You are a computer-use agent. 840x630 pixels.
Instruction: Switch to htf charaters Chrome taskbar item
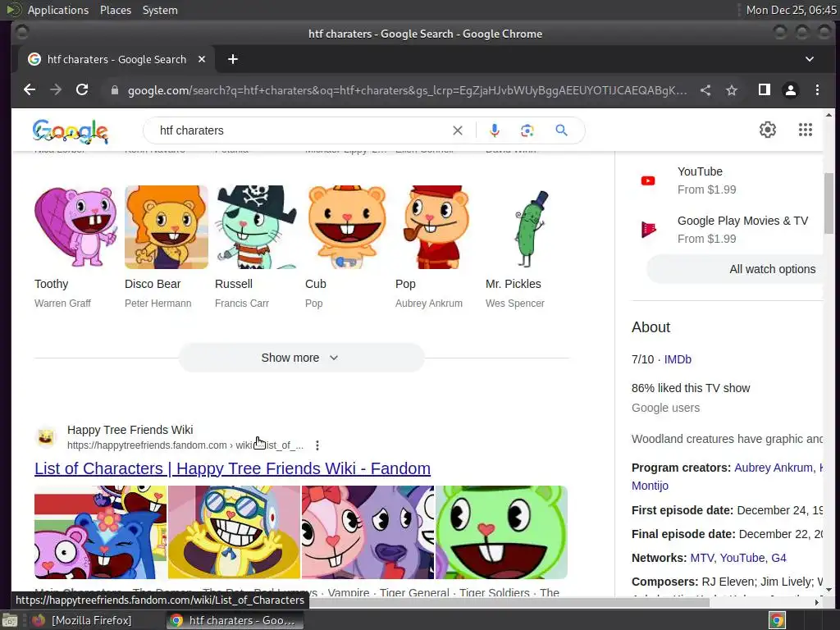point(233,620)
